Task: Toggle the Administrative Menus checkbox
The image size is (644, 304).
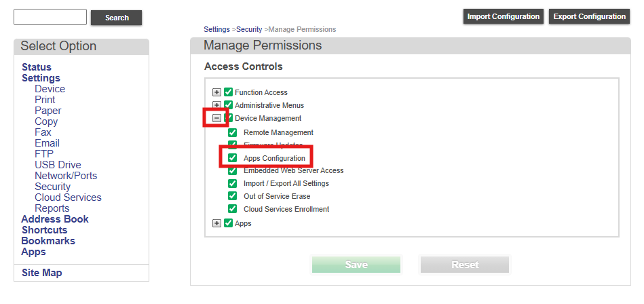Action: click(x=229, y=105)
